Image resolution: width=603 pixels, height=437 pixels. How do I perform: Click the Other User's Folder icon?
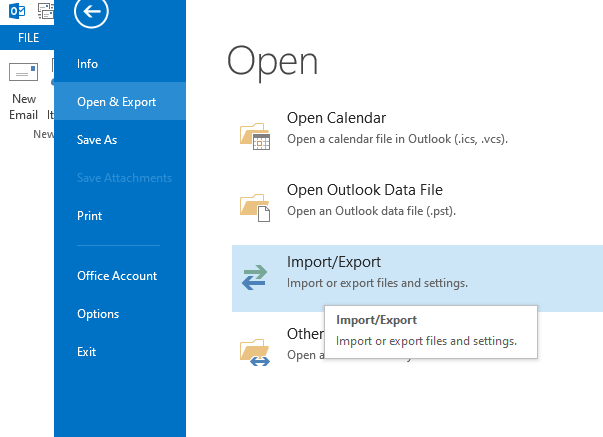pyautogui.click(x=255, y=352)
